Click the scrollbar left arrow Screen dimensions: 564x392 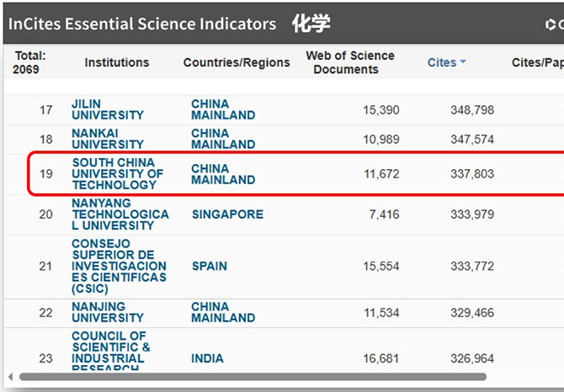click(x=10, y=376)
